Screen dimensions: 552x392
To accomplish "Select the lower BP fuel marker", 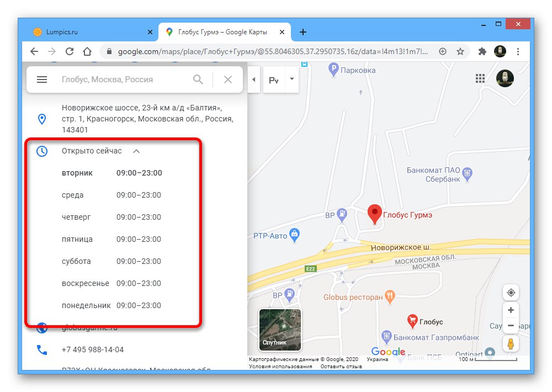I will pyautogui.click(x=289, y=294).
